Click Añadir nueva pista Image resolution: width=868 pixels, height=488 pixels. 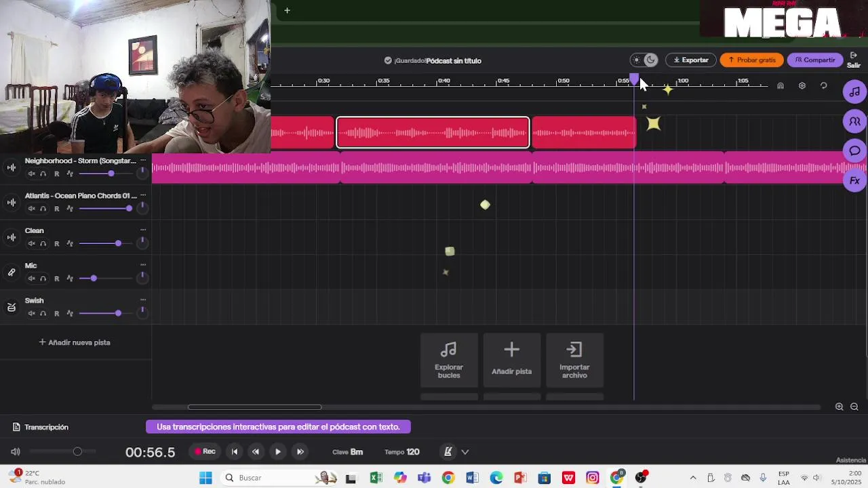[75, 342]
